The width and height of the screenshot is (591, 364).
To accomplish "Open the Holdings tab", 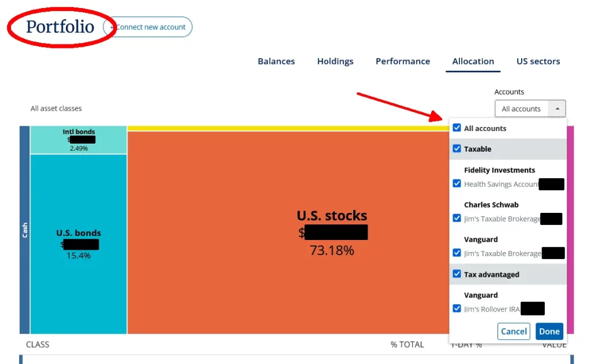I will pos(335,61).
